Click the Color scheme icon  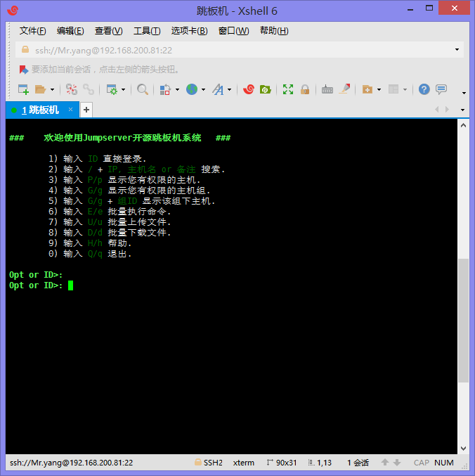point(165,89)
